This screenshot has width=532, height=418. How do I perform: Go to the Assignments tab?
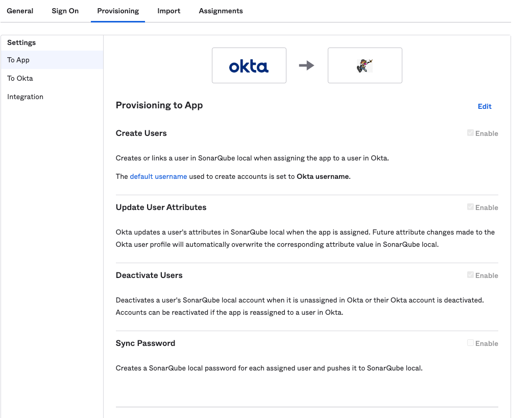pyautogui.click(x=221, y=10)
